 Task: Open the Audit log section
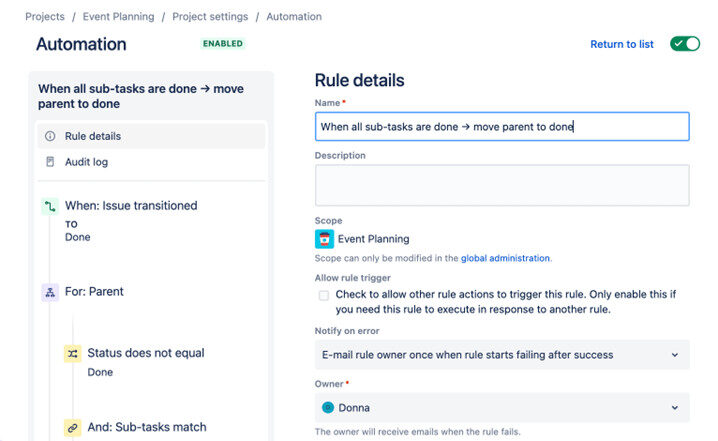[x=86, y=162]
